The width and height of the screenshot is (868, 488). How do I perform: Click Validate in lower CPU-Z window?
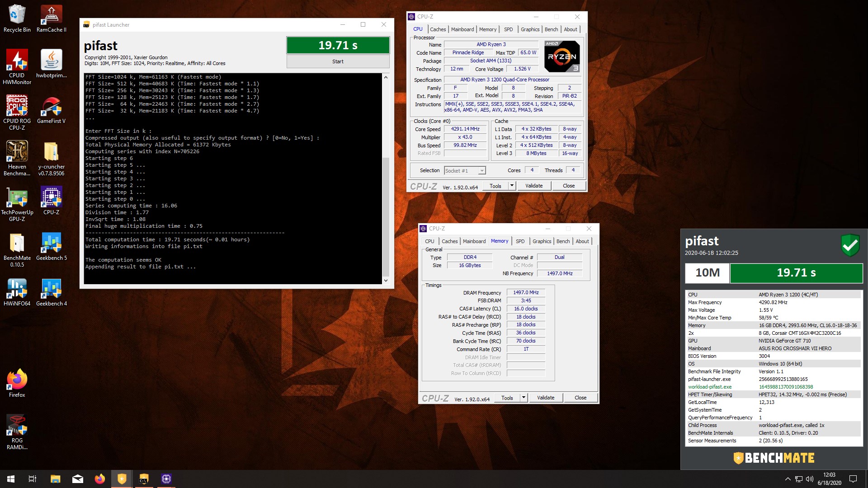pyautogui.click(x=546, y=398)
